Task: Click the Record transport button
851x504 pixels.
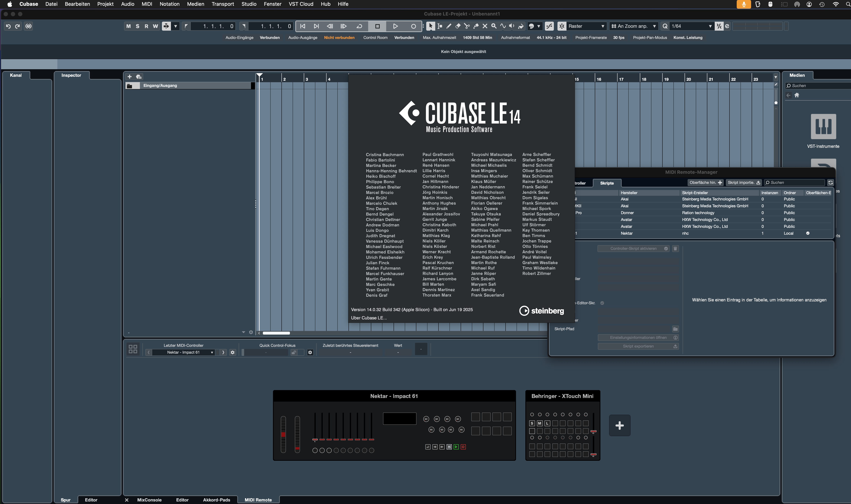Action: pyautogui.click(x=413, y=26)
